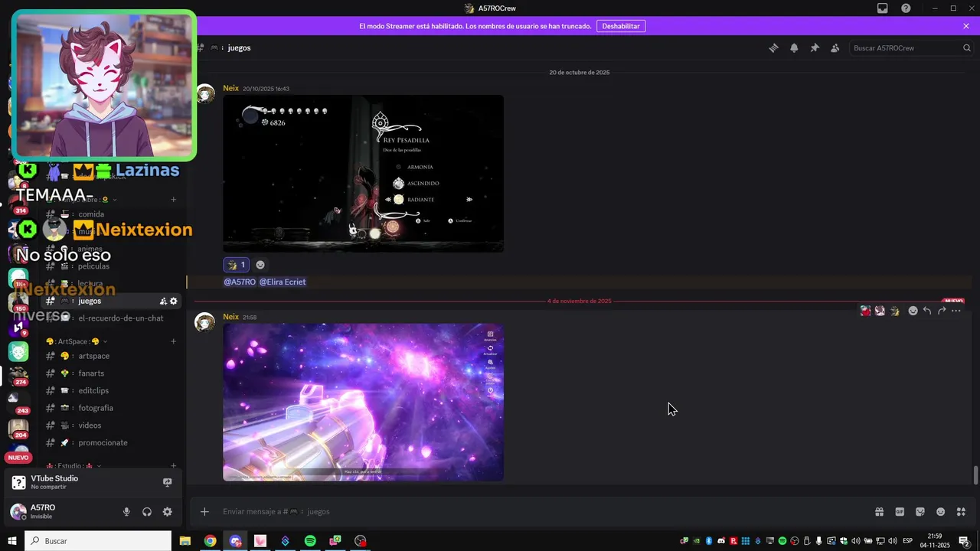Click the chat scrollbar thumb
Viewport: 980px width, 551px height.
[x=975, y=475]
